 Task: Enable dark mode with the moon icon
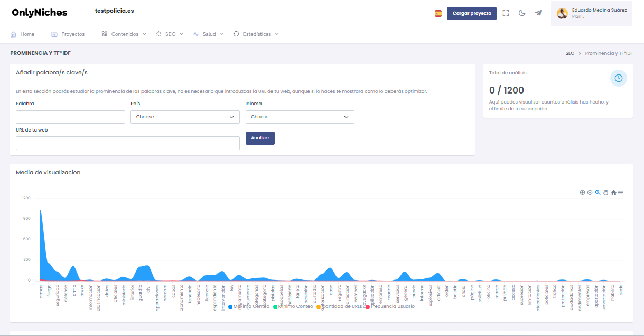pyautogui.click(x=522, y=13)
